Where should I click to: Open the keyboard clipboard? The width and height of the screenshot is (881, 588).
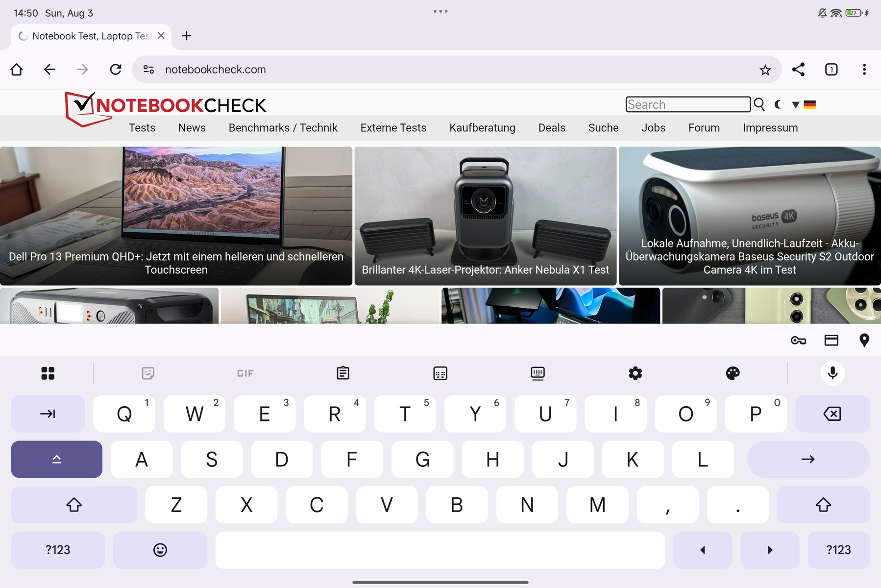coord(343,373)
